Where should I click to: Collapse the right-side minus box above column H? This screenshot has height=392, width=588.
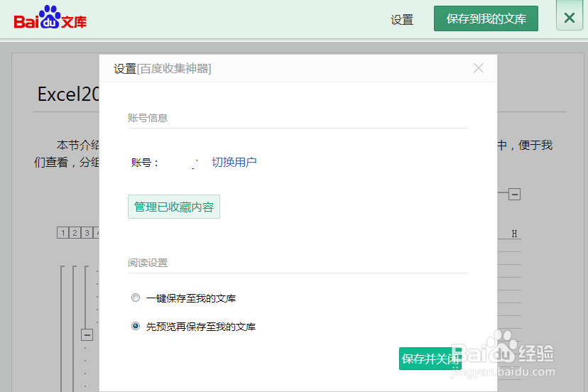(514, 195)
